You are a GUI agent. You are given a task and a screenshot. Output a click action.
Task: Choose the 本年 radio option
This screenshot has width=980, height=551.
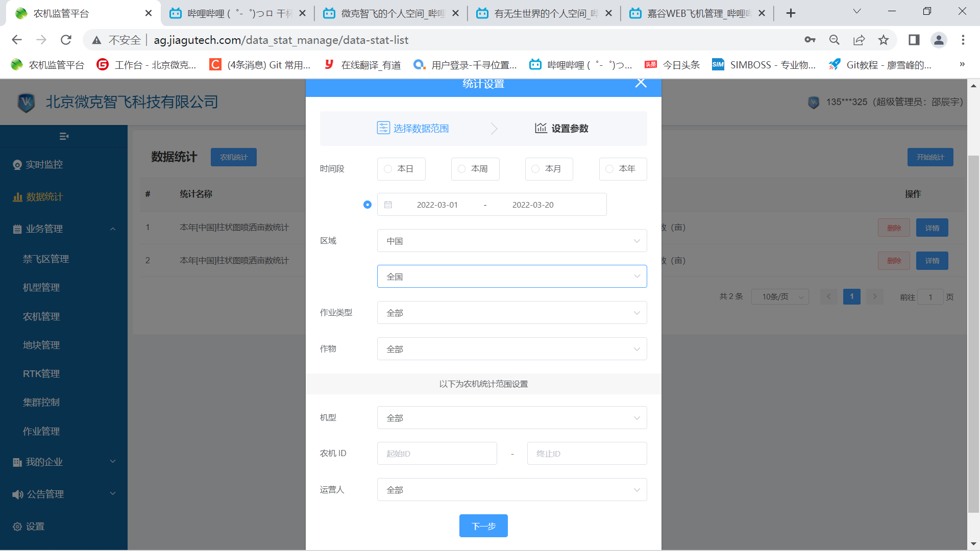click(x=609, y=169)
